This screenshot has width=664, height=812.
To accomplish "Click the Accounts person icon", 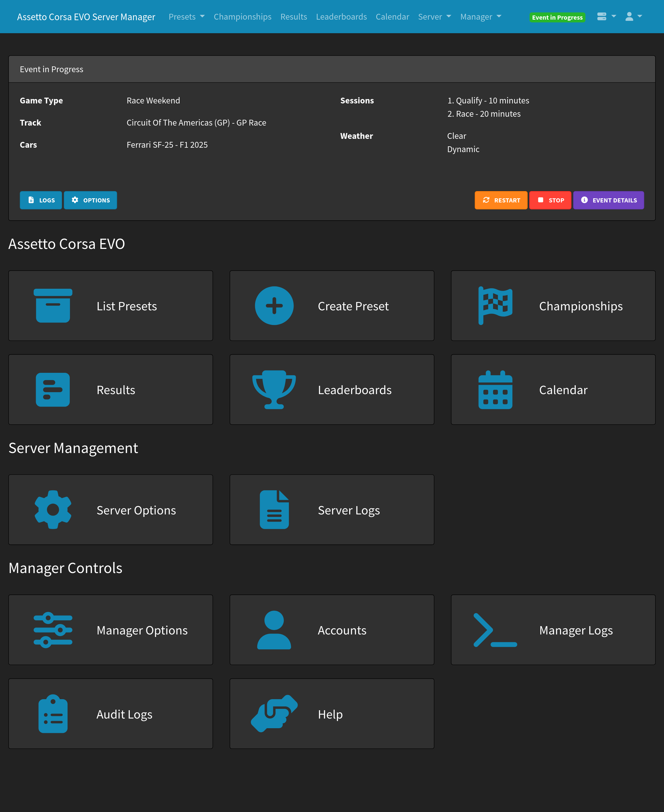I will 274,630.
